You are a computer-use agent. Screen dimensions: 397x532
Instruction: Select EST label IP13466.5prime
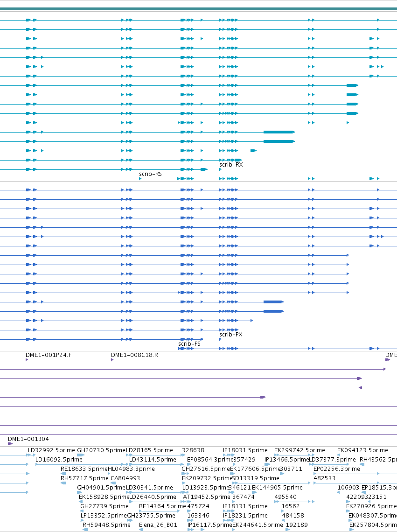pyautogui.click(x=287, y=459)
